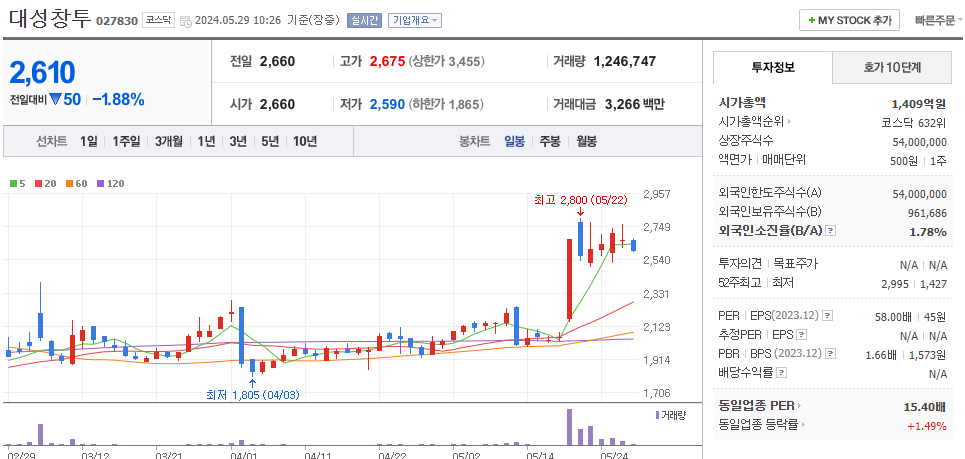The image size is (965, 459).
Task: Click the help icon next to 배당수익률
Action: 782,373
